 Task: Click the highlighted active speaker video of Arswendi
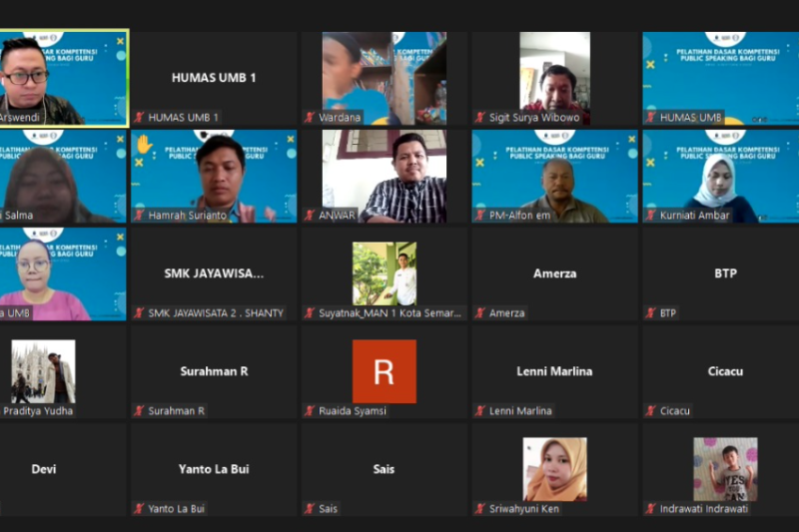pyautogui.click(x=63, y=77)
